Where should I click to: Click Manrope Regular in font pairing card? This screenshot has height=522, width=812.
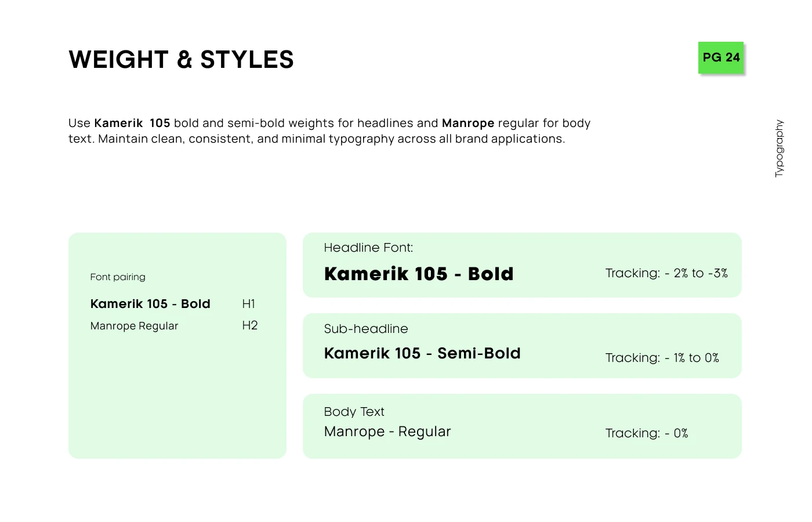coord(134,326)
